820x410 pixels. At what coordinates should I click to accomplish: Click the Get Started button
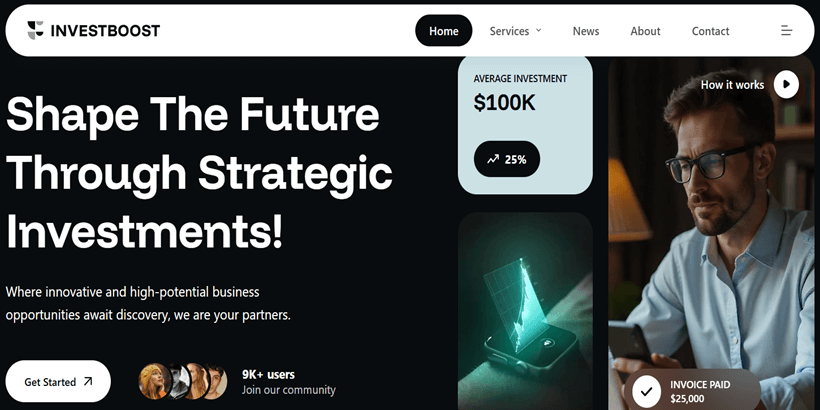point(58,381)
